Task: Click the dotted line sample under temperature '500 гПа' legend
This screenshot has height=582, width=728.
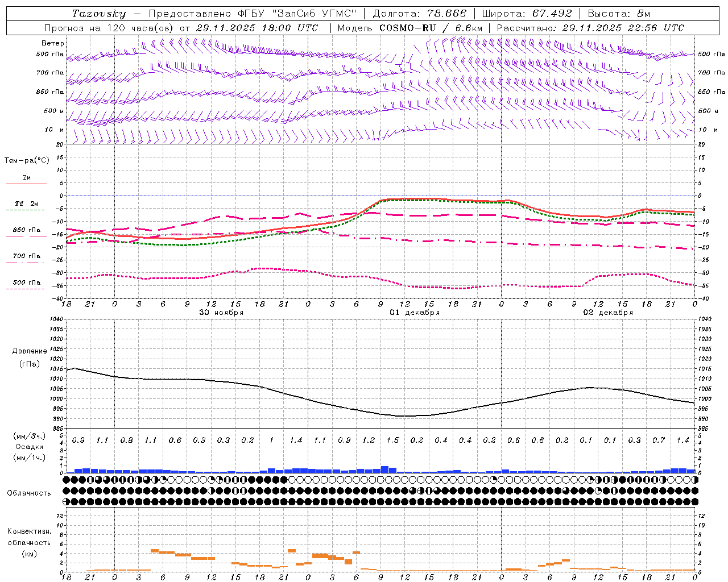Action: (26, 289)
